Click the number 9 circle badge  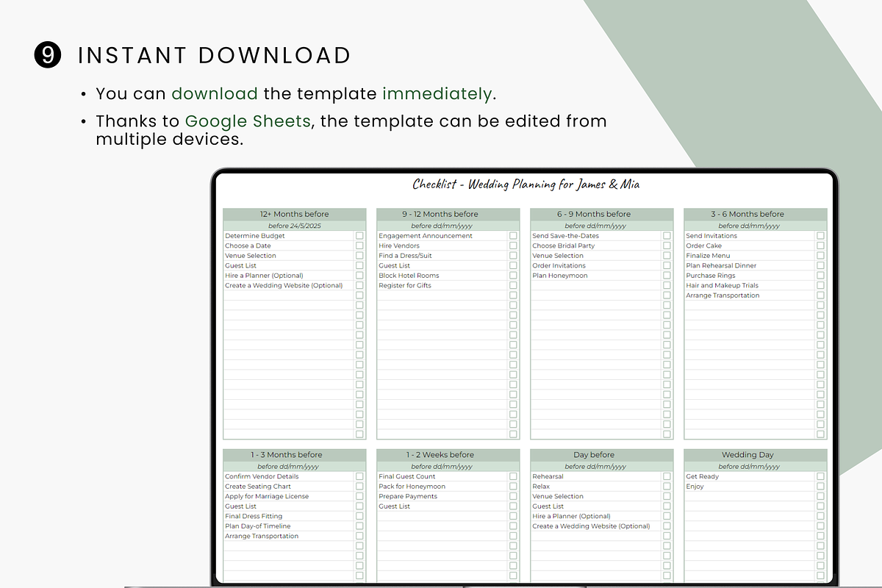pos(48,56)
